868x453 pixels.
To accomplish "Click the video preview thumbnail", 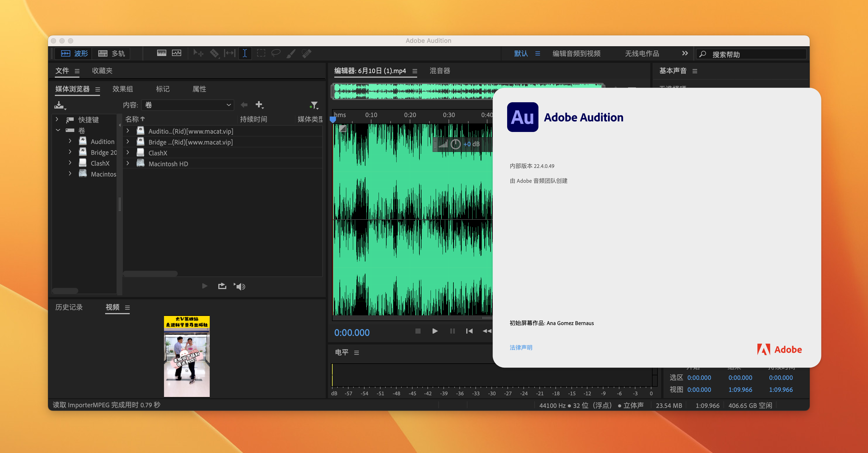I will tap(187, 356).
